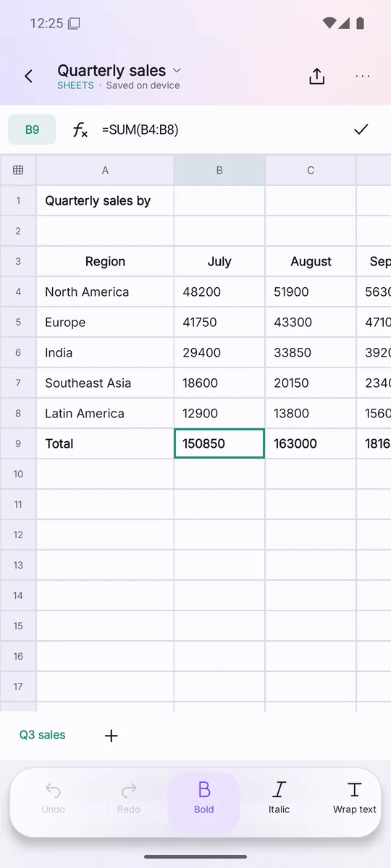Select column B header
This screenshot has height=868, width=391.
coord(219,170)
